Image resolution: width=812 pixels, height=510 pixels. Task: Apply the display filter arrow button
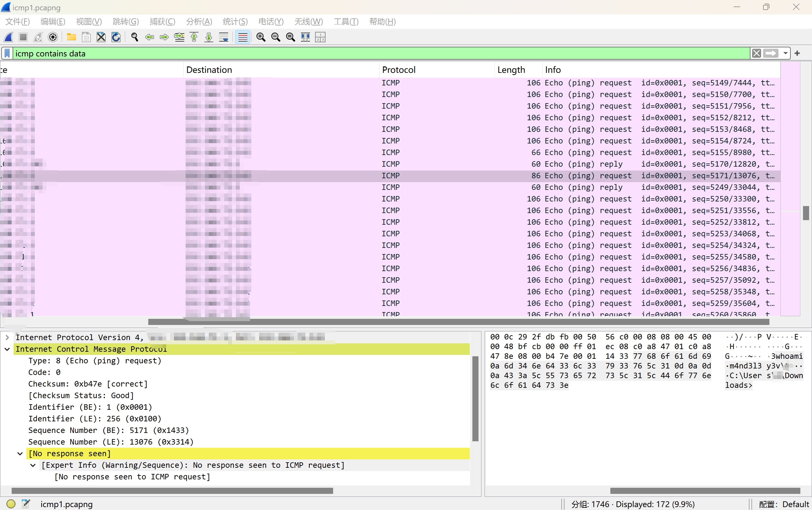tap(771, 53)
